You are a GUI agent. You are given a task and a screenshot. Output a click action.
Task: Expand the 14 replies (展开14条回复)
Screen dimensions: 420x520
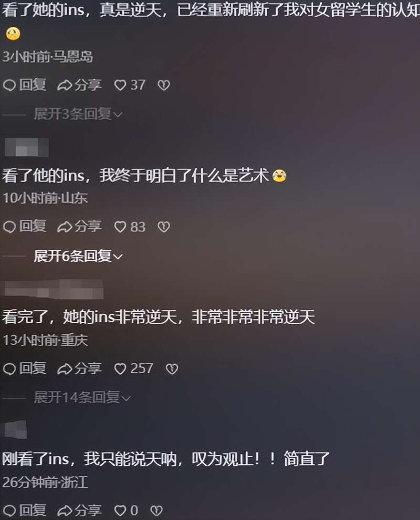click(x=82, y=398)
